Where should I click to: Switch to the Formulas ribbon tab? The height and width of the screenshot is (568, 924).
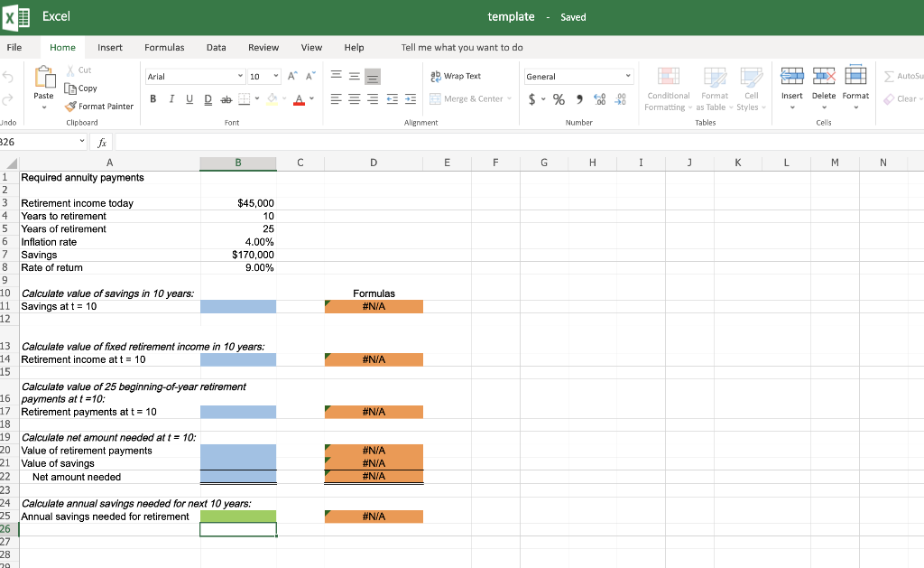point(163,47)
